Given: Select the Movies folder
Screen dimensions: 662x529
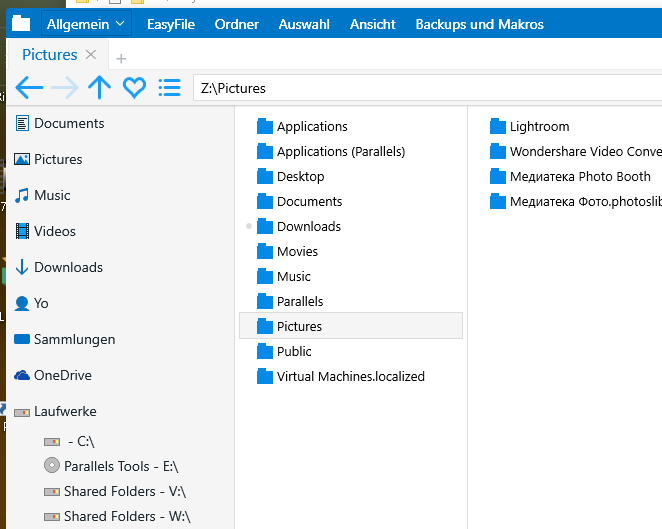Looking at the screenshot, I should click(x=288, y=251).
